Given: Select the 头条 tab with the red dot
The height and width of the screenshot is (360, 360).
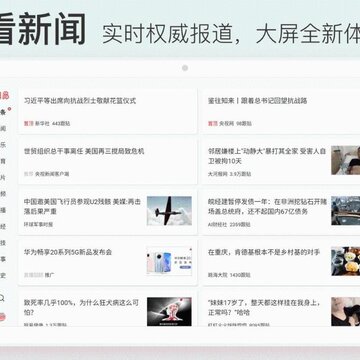Looking at the screenshot, I should pos(3,112).
